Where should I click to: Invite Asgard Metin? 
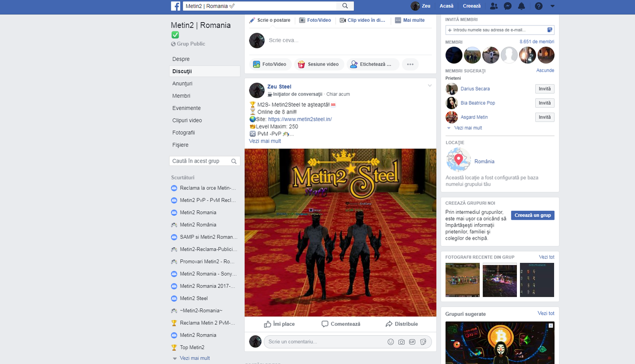pyautogui.click(x=545, y=117)
